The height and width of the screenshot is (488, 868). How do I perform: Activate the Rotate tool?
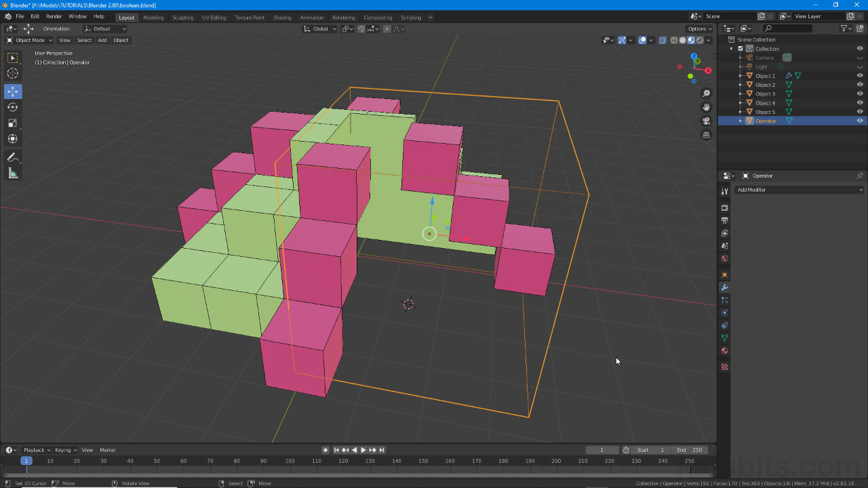click(x=12, y=107)
